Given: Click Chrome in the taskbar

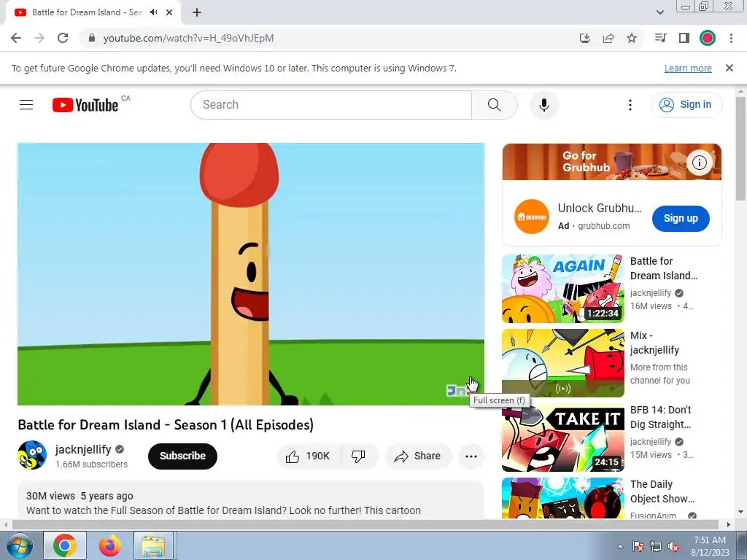Looking at the screenshot, I should pos(65,545).
